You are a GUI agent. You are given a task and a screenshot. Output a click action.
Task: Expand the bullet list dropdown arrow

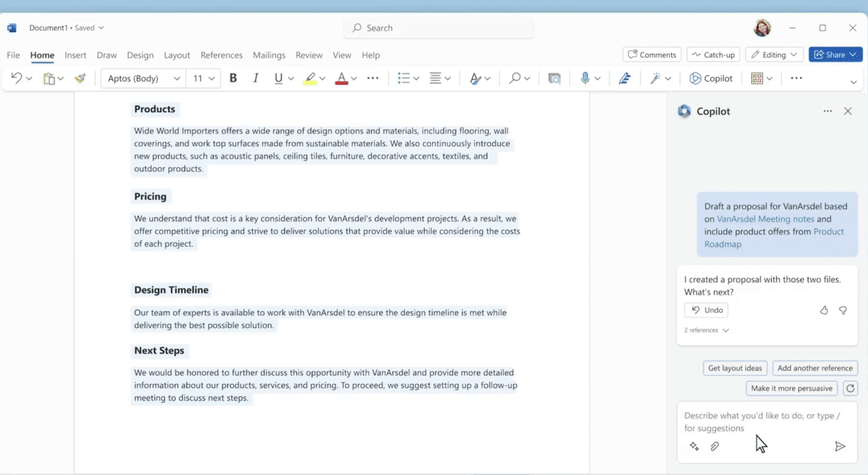click(x=416, y=79)
